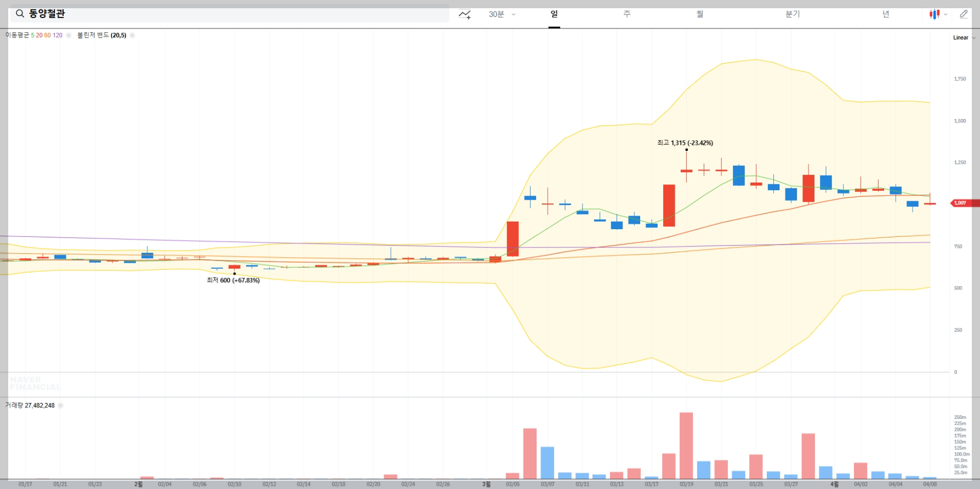This screenshot has width=980, height=489.
Task: Remove the 이동평균 indicator with its x
Action: point(69,35)
